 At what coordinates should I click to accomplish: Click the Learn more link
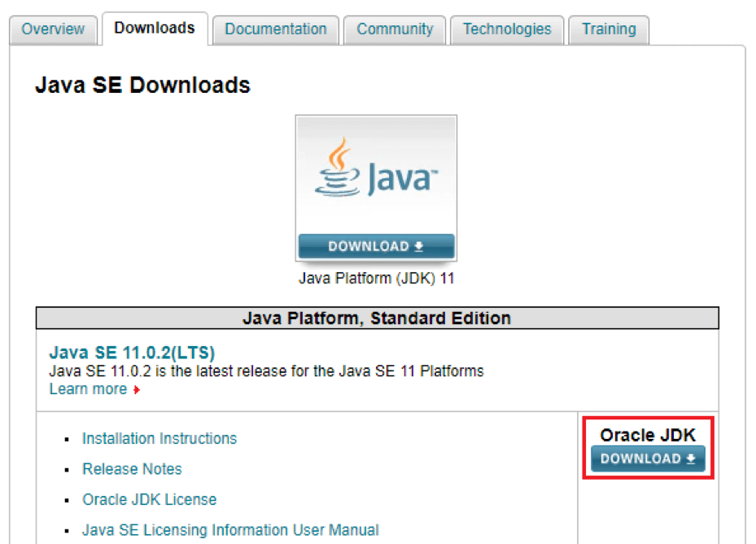point(89,389)
